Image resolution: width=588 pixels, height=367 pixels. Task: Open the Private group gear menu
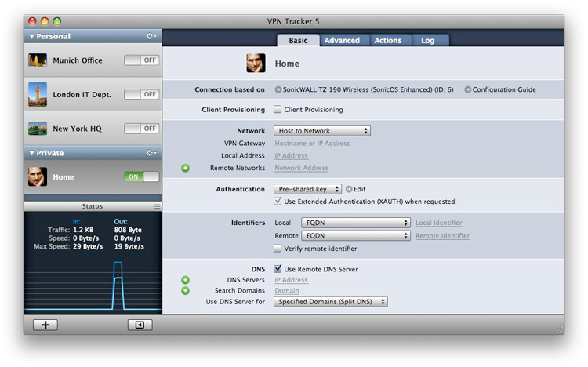pos(151,153)
